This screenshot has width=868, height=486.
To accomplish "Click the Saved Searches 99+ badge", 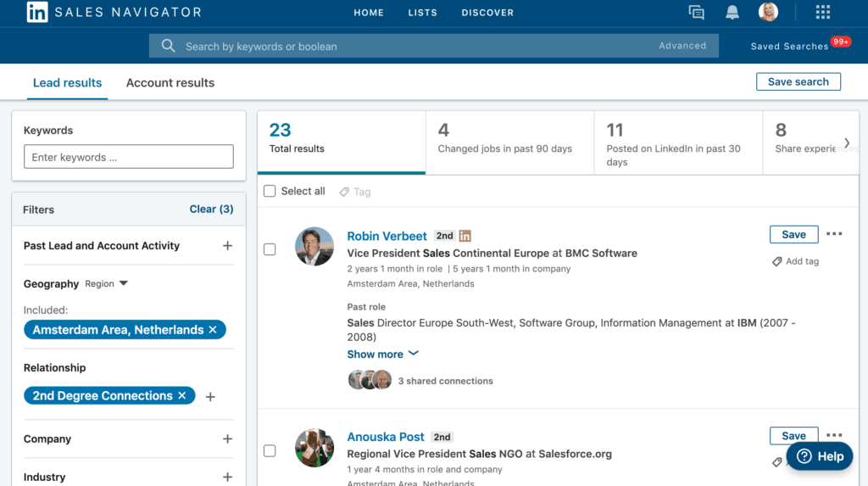I will coord(840,42).
